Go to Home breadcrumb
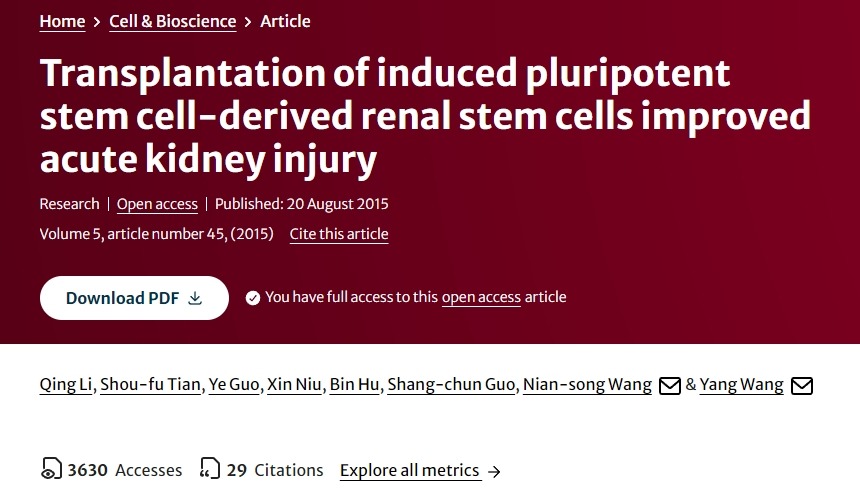 tap(62, 21)
